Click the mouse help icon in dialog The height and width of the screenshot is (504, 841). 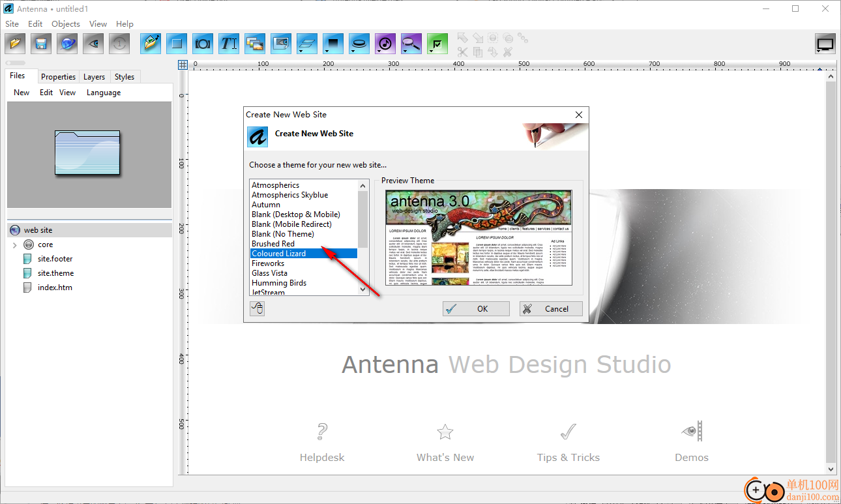[x=258, y=308]
